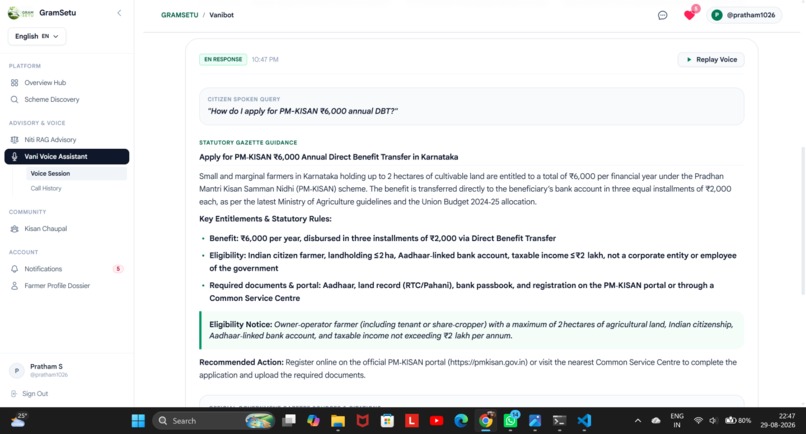806x434 pixels.
Task: Open the red L app on taskbar
Action: pyautogui.click(x=412, y=421)
